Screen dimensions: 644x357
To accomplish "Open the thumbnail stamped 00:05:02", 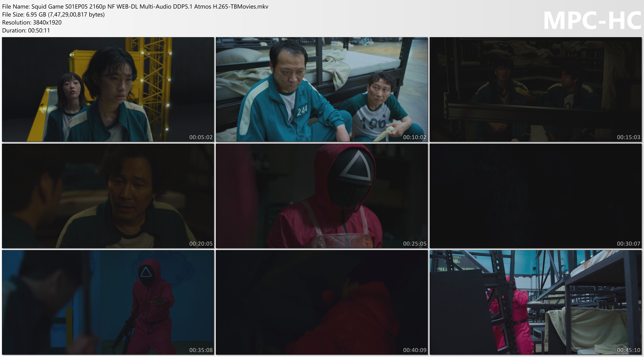I will [x=108, y=89].
